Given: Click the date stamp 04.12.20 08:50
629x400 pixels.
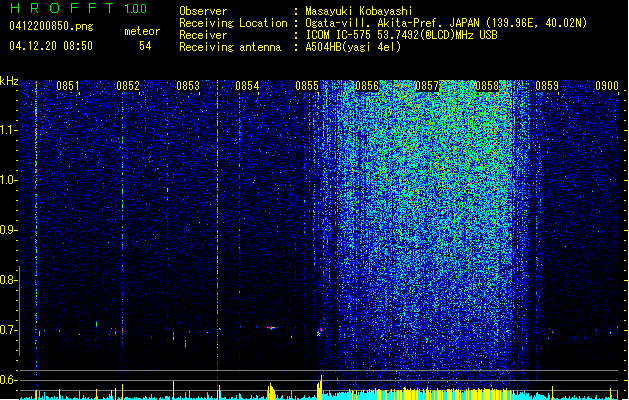Looking at the screenshot, I should pyautogui.click(x=51, y=46).
